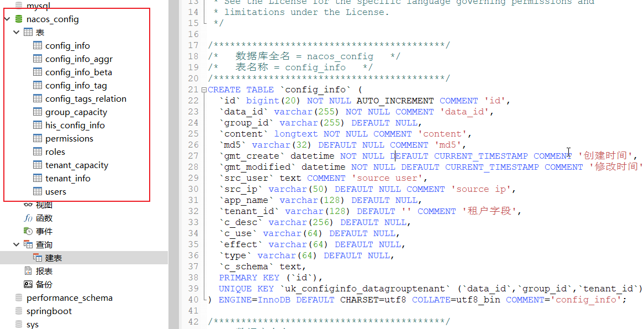Collapse the CREATE TABLE fold at line 21
The height and width of the screenshot is (329, 644).
click(204, 90)
